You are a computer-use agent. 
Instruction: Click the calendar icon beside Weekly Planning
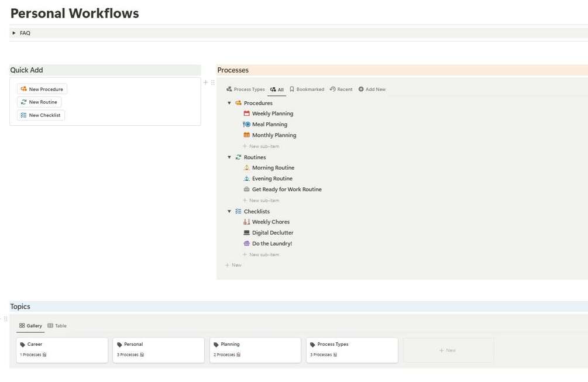[x=246, y=113]
